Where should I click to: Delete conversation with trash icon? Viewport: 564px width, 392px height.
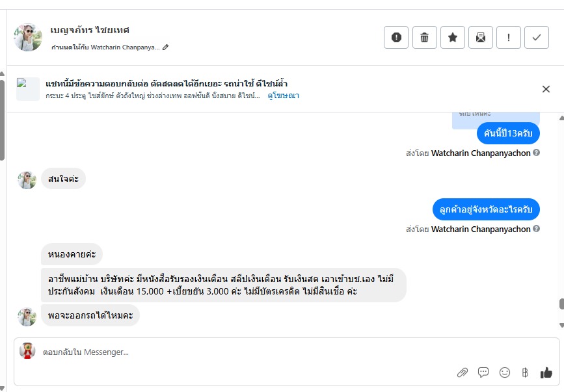(x=424, y=37)
